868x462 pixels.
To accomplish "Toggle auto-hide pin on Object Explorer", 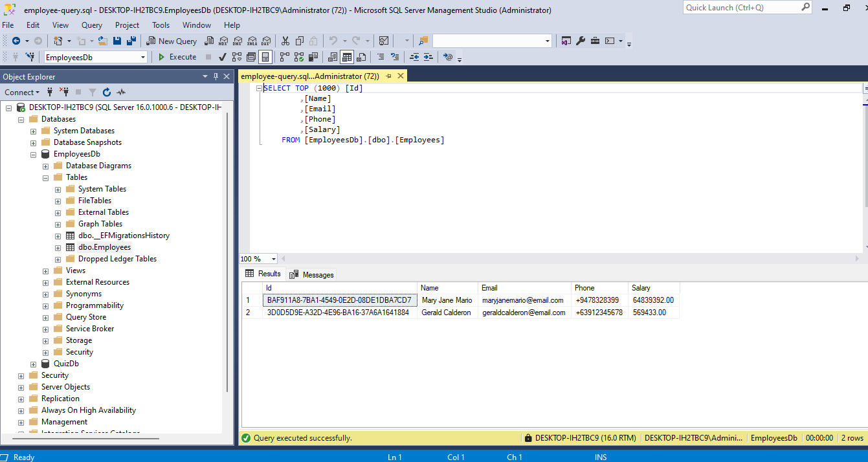I will click(x=216, y=76).
